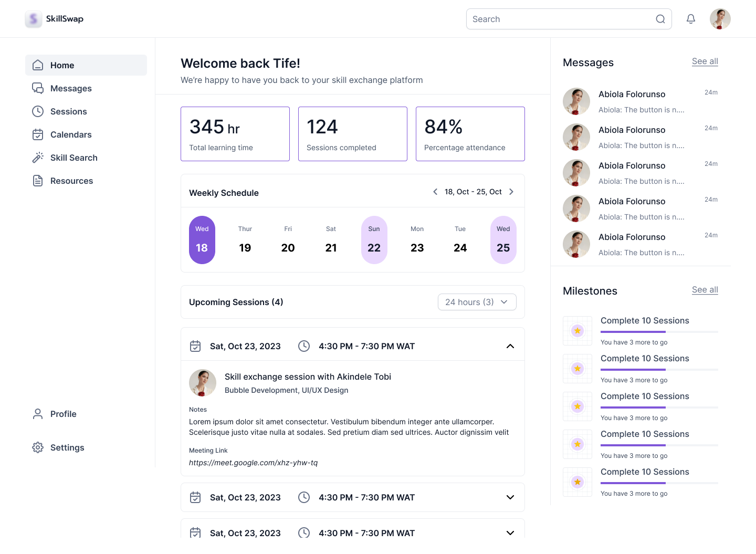Viewport: 756px width, 554px height.
Task: Select Sunday 22 in the weekly schedule
Action: [374, 240]
